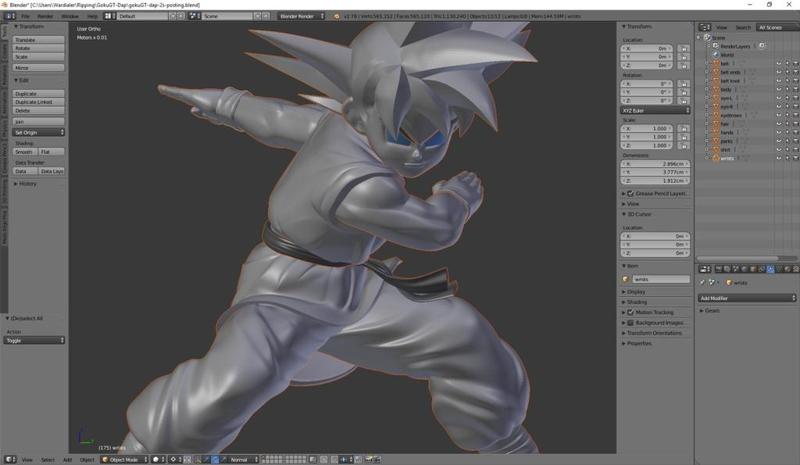This screenshot has width=800, height=465.
Task: Open the outliner Search menu
Action: click(743, 28)
